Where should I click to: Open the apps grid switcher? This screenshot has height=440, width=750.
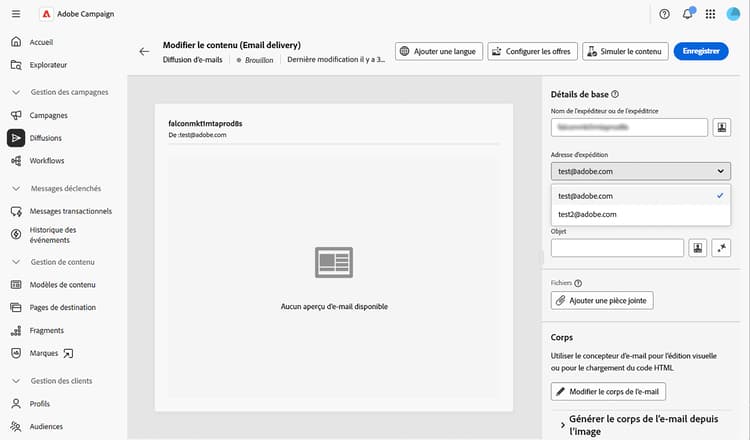pyautogui.click(x=710, y=14)
